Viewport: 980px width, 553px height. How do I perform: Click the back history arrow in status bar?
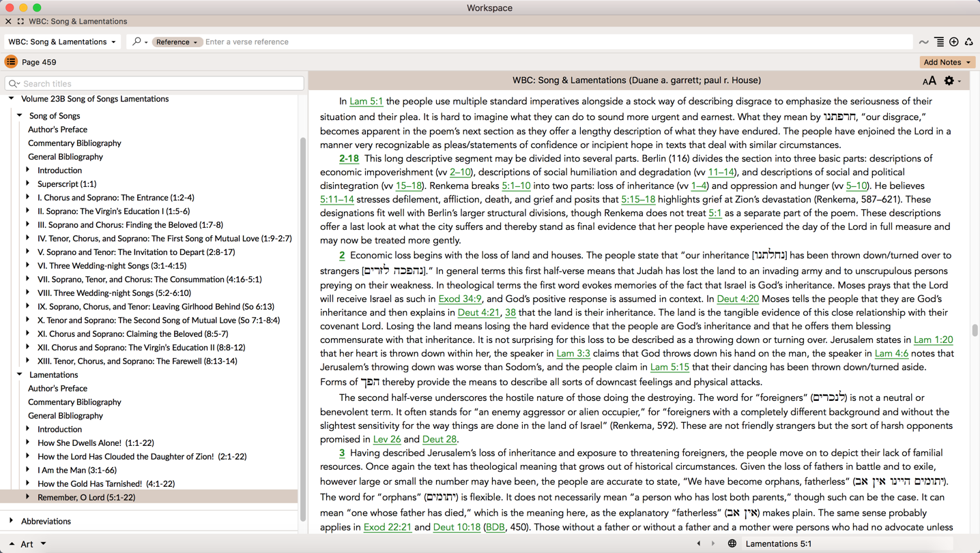click(x=698, y=543)
